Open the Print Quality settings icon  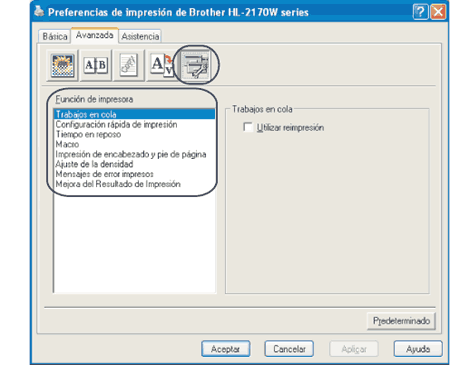pyautogui.click(x=62, y=65)
